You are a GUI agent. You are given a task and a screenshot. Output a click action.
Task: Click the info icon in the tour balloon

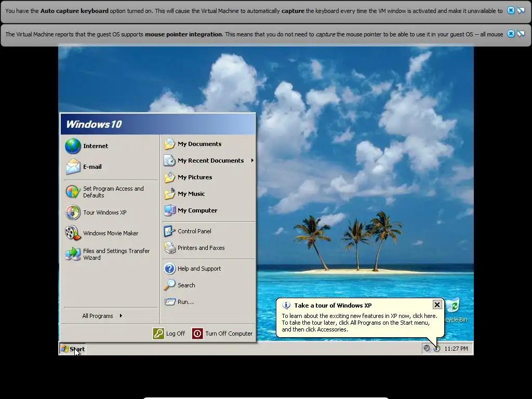pyautogui.click(x=286, y=305)
